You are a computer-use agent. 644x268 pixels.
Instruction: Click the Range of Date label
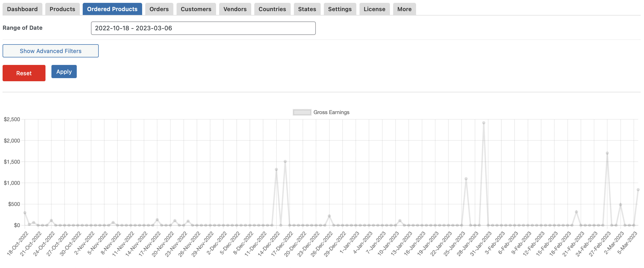coord(22,28)
